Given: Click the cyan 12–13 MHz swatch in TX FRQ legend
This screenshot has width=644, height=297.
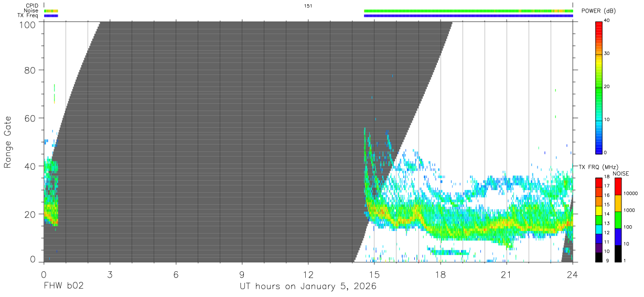Looking at the screenshot, I should (x=599, y=229).
